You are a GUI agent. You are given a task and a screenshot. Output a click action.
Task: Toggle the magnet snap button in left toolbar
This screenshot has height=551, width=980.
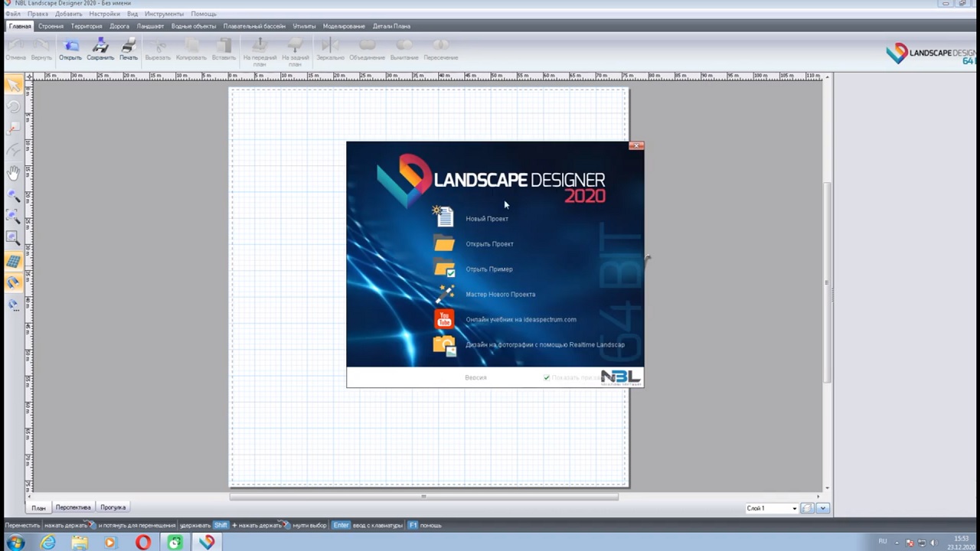[13, 283]
